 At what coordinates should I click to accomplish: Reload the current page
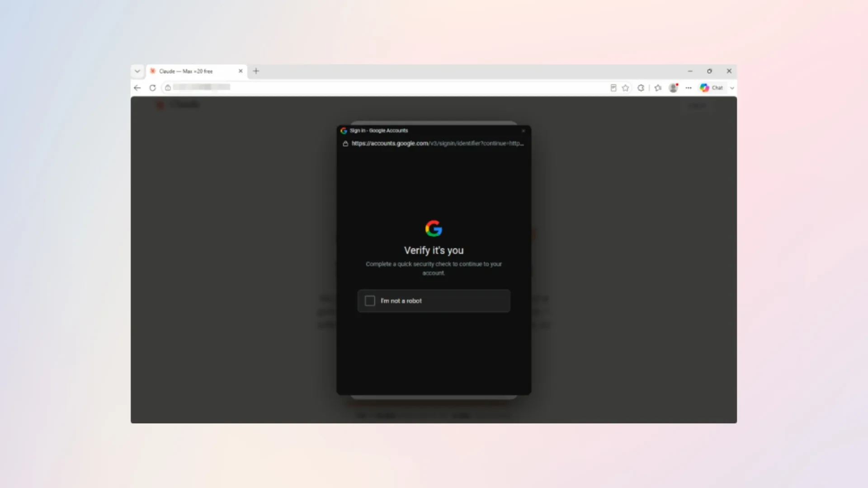153,88
